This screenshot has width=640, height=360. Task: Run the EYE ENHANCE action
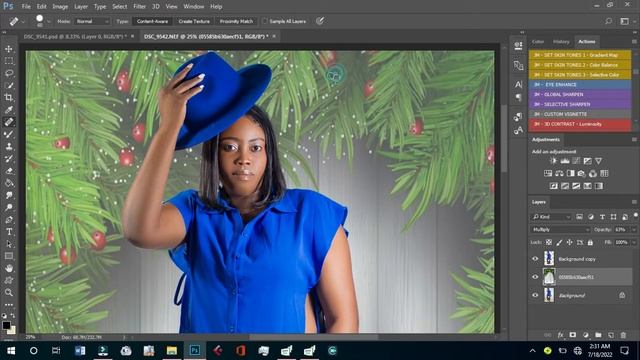(x=580, y=84)
